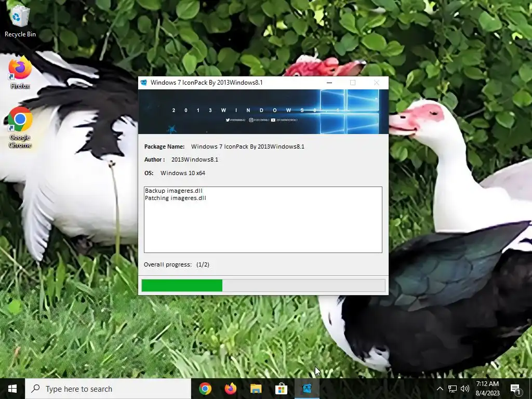Click the IconPack installer taskbar button
This screenshot has width=532, height=399.
point(307,389)
